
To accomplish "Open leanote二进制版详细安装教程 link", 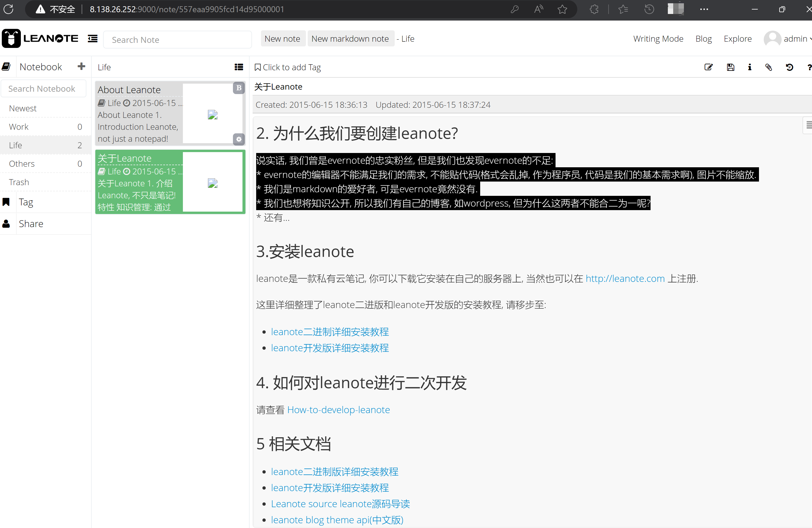I will 335,471.
